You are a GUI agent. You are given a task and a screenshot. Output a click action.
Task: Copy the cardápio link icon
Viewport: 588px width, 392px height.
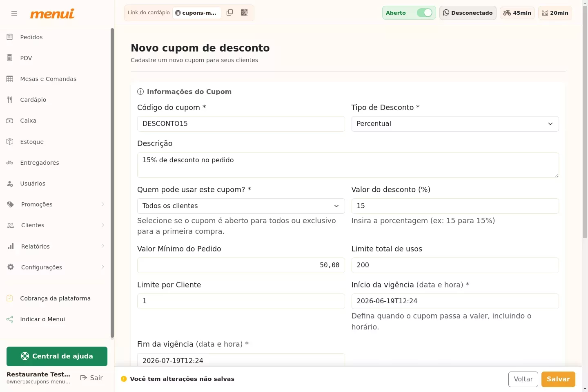point(230,13)
